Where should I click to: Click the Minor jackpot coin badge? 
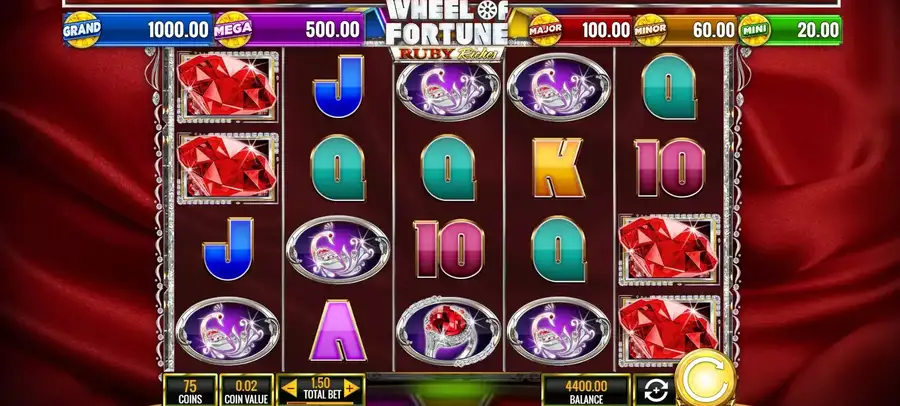[650, 30]
